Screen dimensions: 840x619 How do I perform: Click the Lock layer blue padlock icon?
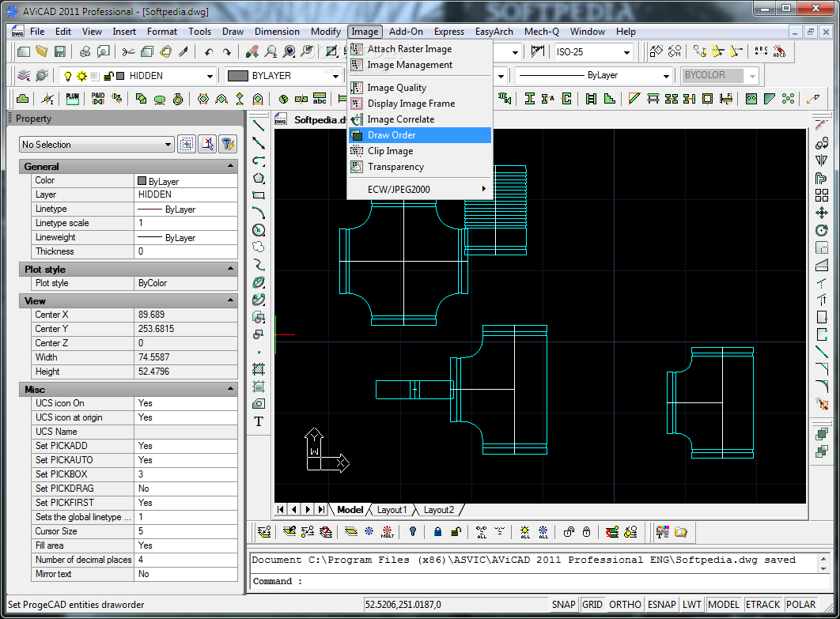coord(437,532)
